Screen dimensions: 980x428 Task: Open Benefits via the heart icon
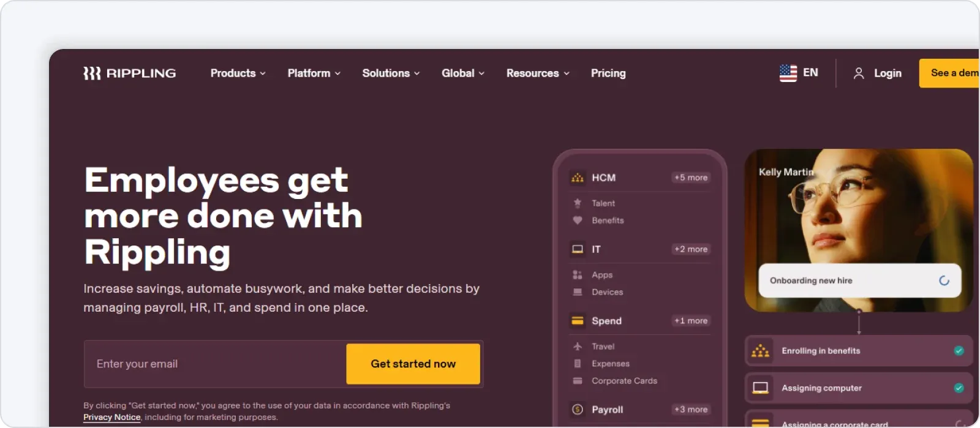(576, 220)
